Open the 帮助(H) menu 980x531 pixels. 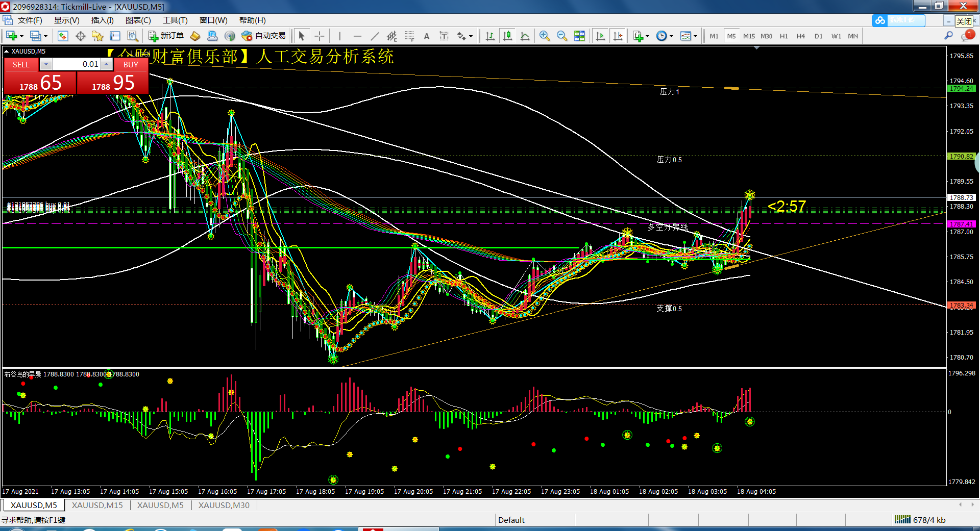252,20
